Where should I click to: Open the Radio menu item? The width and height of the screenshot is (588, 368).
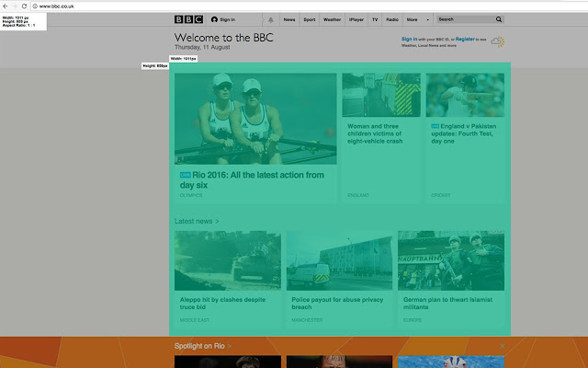coord(392,19)
